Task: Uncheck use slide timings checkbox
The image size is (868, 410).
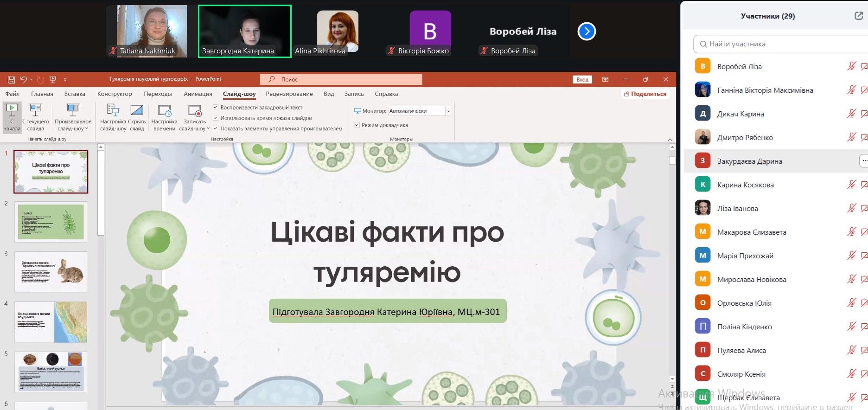Action: click(216, 118)
